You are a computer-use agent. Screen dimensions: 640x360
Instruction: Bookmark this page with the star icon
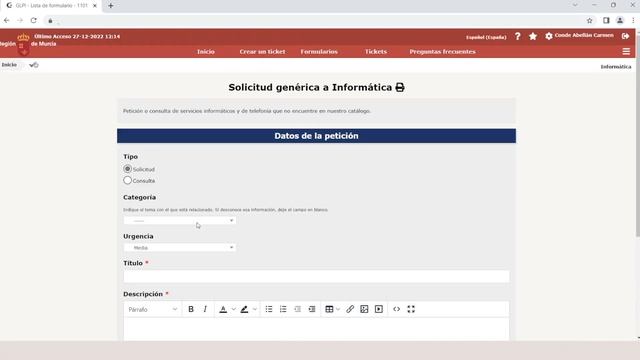(589, 20)
